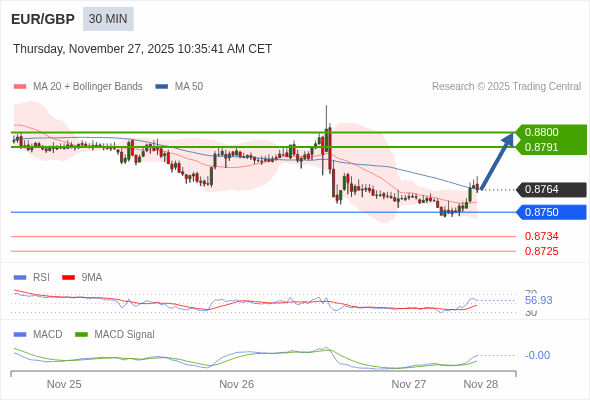Click the RSI legend swatch
590x400 pixels.
point(20,278)
